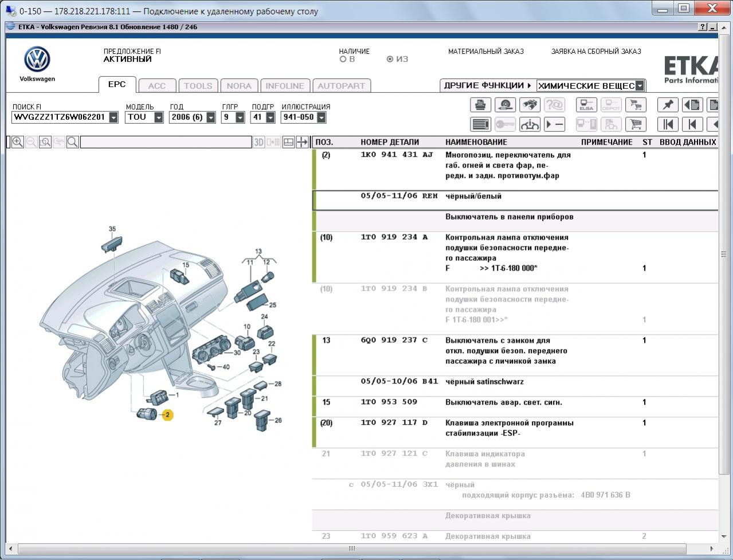The image size is (733, 560).
Task: Go to previous illustration with bar-arrow icon
Action: click(x=692, y=124)
